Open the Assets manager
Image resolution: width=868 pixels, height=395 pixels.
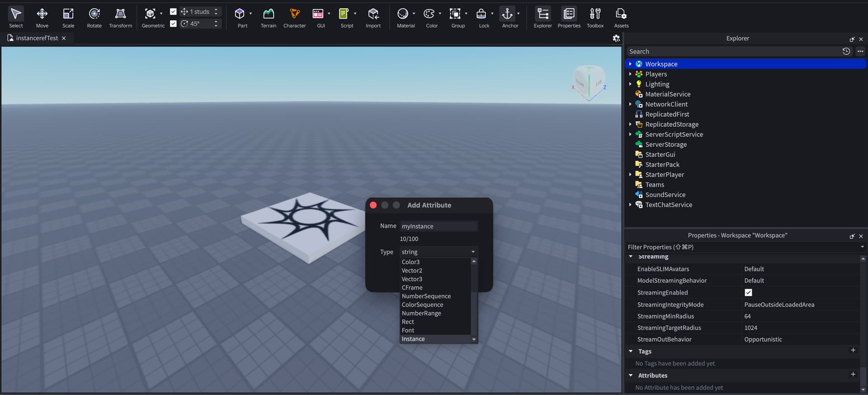[621, 18]
